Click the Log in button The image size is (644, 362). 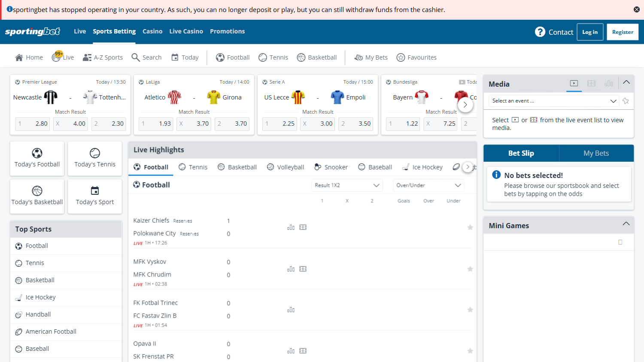point(590,32)
